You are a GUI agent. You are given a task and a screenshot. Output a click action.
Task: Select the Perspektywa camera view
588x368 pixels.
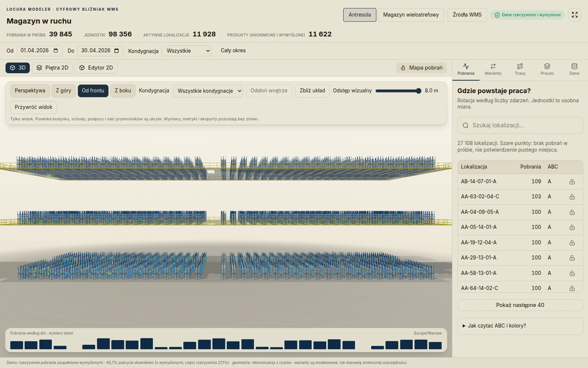[30, 91]
